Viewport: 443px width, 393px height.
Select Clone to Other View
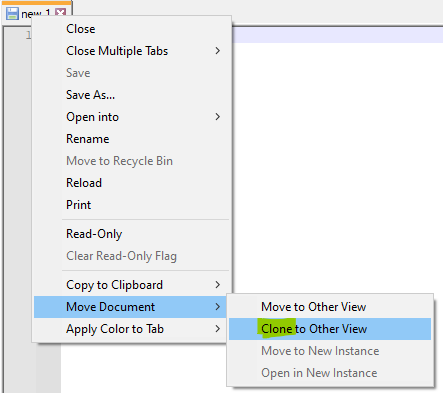(x=330, y=329)
